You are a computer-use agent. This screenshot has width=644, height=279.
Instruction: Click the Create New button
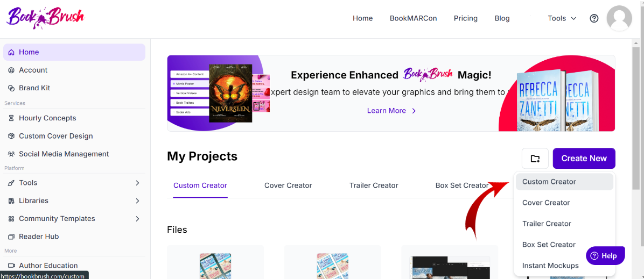[x=584, y=159]
